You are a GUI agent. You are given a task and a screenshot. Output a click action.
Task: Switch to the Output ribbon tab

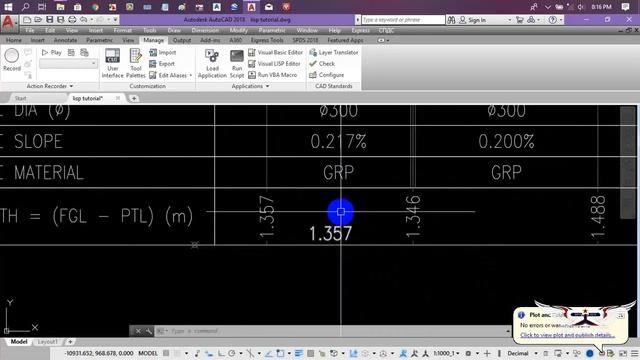click(x=182, y=40)
